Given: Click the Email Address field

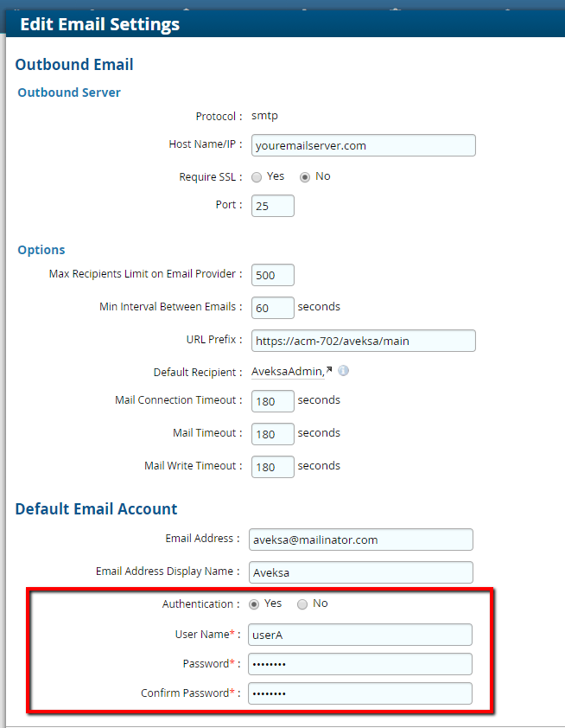Looking at the screenshot, I should (x=360, y=540).
